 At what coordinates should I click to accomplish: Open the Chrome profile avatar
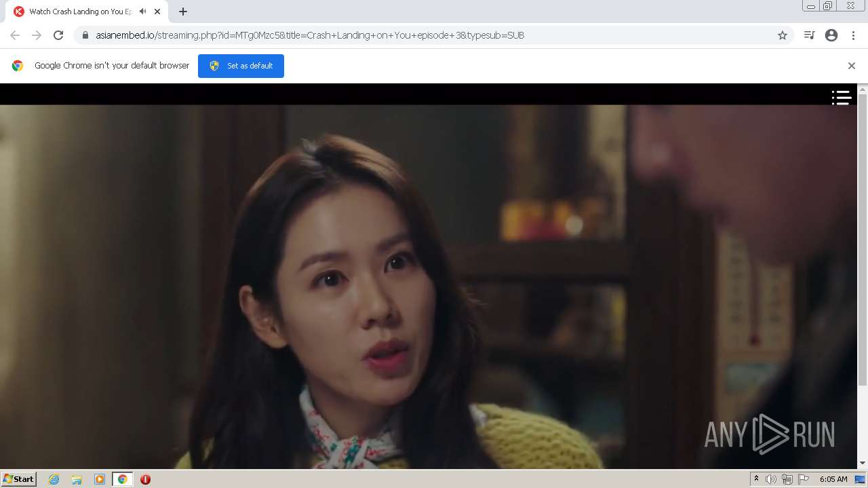click(831, 35)
